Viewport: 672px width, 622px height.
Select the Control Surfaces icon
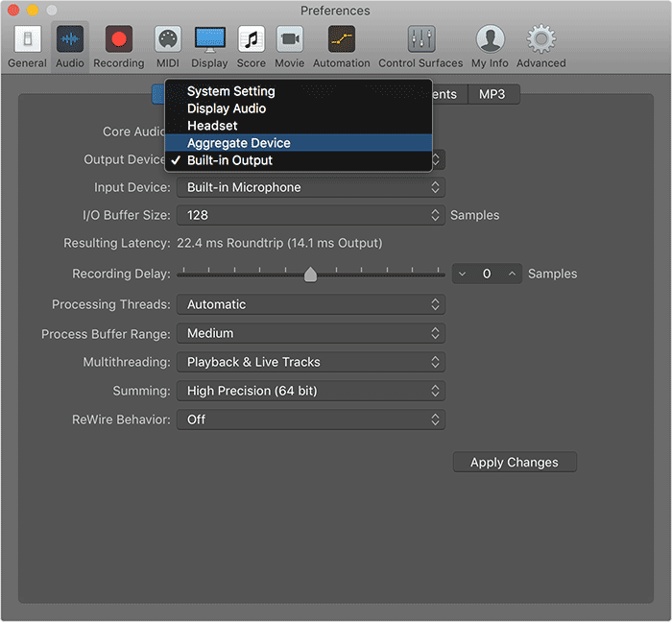421,46
